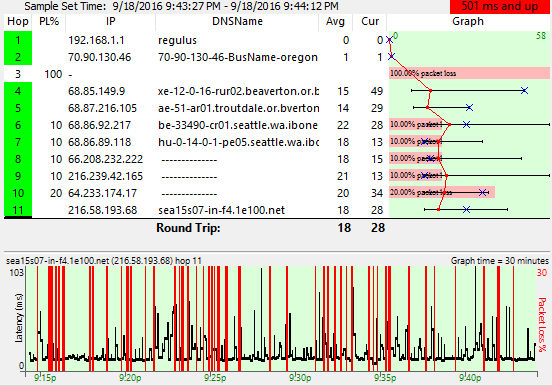552x386 pixels.
Task: Click the 9:40p time axis label
Action: [470, 378]
